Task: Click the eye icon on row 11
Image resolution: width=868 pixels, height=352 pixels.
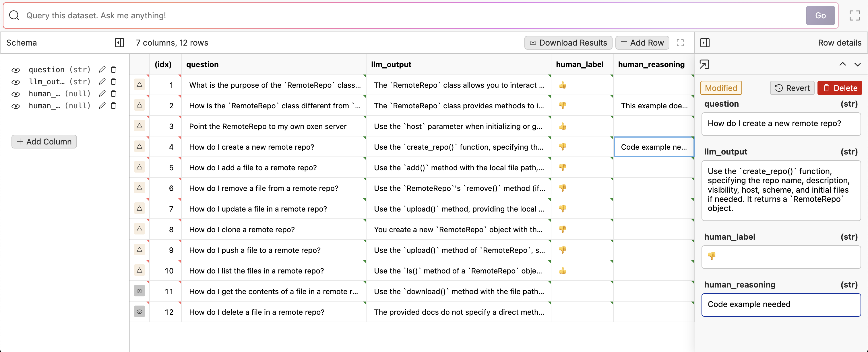Action: click(139, 291)
